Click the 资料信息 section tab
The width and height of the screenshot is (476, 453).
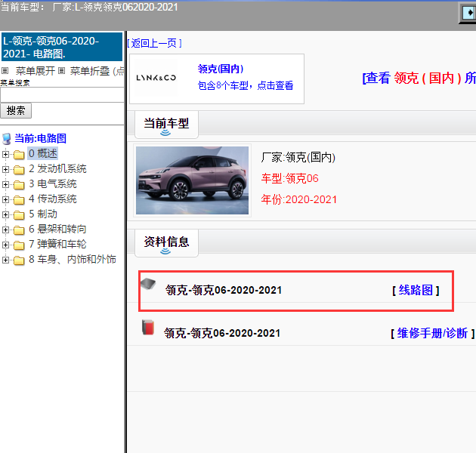pos(166,243)
